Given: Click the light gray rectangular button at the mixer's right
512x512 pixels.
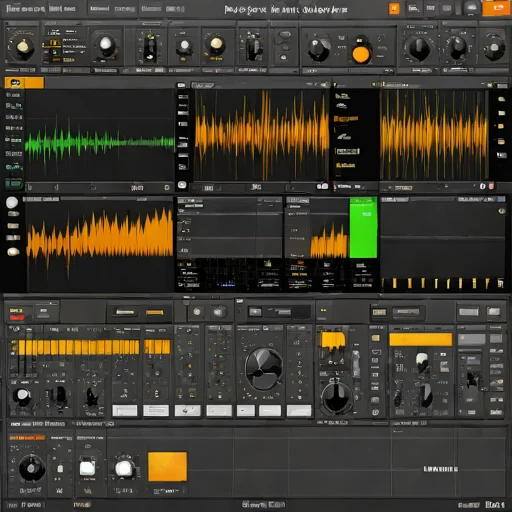Looking at the screenshot, I should (x=469, y=312).
